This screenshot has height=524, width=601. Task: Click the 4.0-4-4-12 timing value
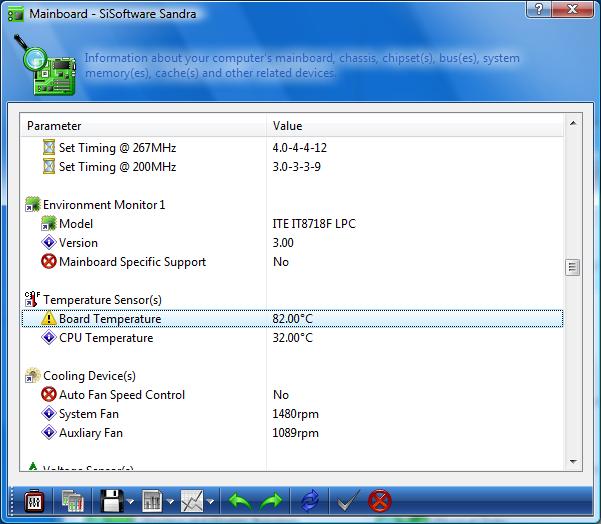(300, 148)
